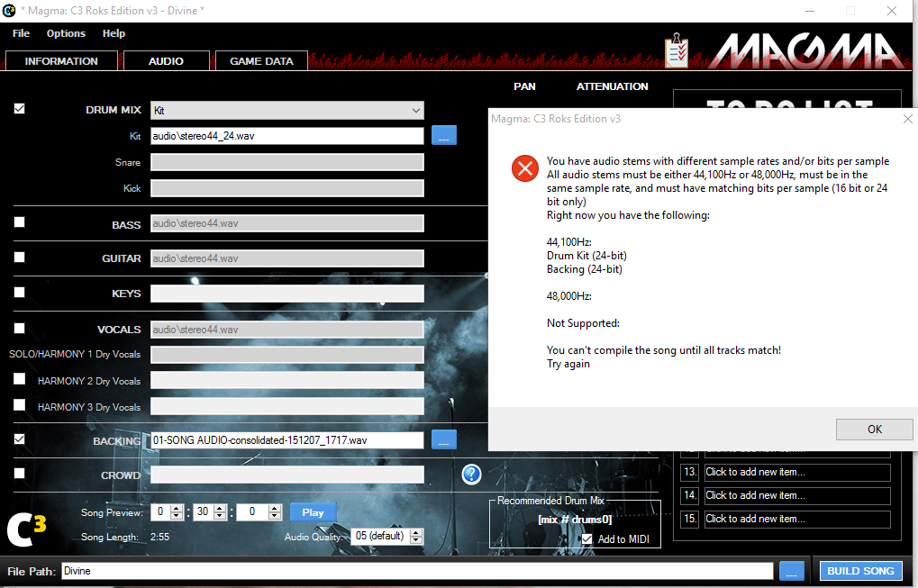Open the Options menu
The width and height of the screenshot is (918, 588).
66,33
